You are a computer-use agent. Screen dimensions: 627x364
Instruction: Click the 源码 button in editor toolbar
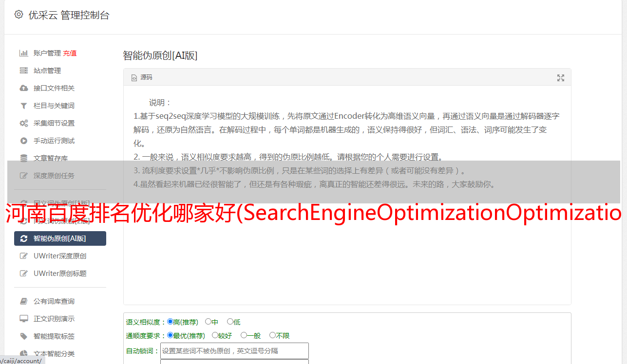142,78
